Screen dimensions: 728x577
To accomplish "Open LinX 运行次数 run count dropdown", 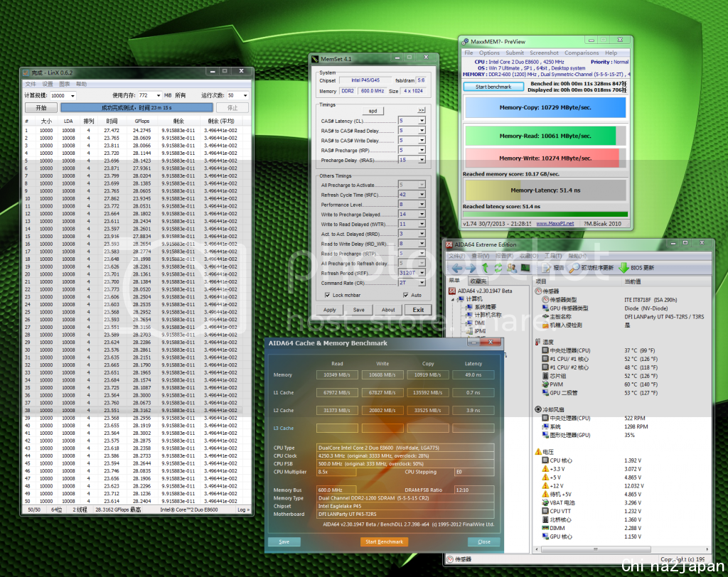I will 245,95.
